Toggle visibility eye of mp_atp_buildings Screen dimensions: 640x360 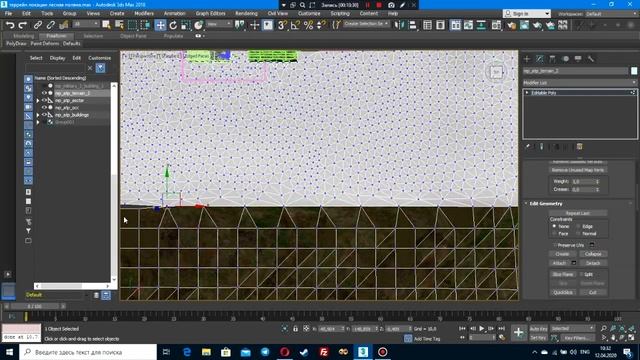coord(44,115)
